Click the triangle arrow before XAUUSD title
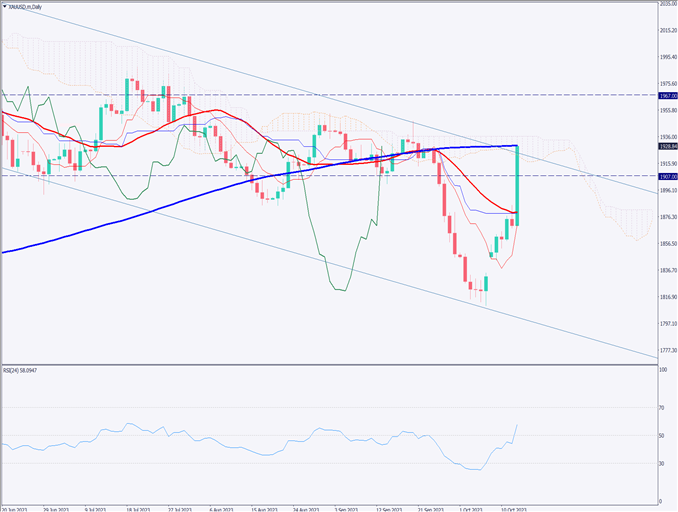Viewport: 678px width, 512px height. (5, 6)
